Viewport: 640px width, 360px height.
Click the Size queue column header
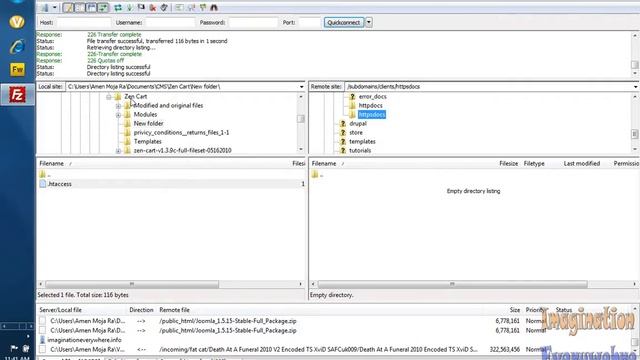[x=515, y=310]
